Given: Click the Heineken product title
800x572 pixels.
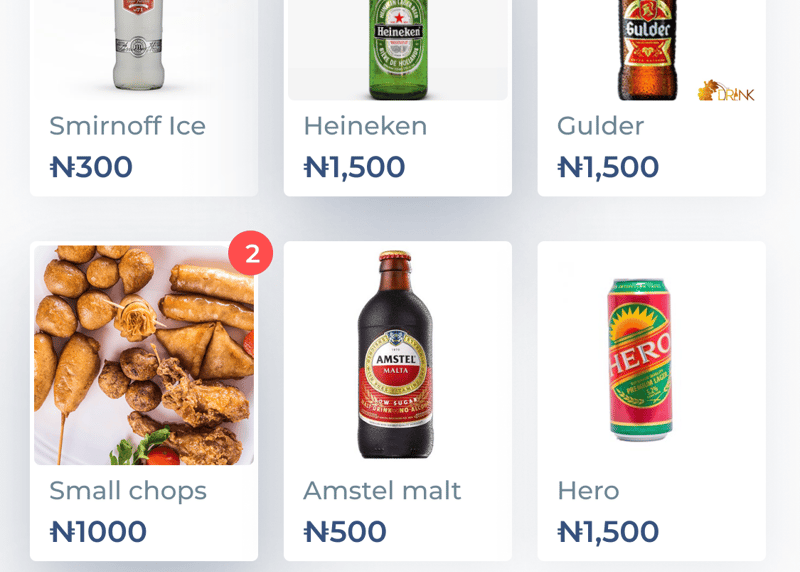Looking at the screenshot, I should [x=365, y=126].
